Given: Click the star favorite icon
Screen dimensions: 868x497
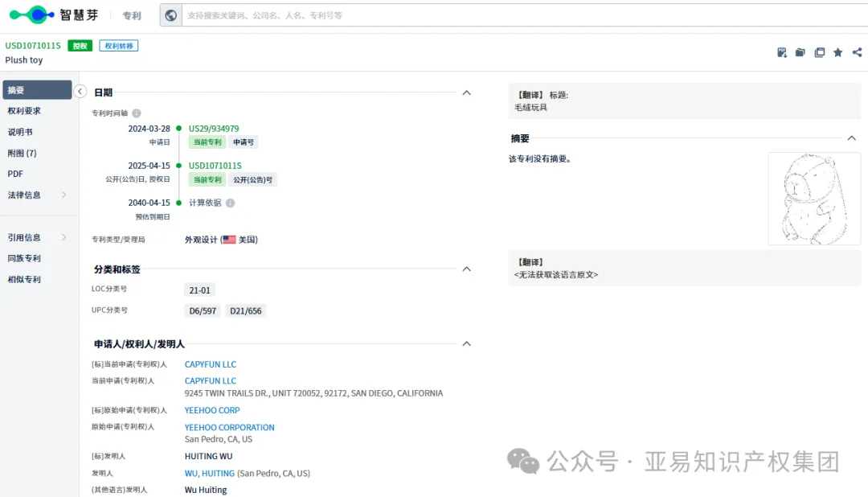Looking at the screenshot, I should pos(838,52).
